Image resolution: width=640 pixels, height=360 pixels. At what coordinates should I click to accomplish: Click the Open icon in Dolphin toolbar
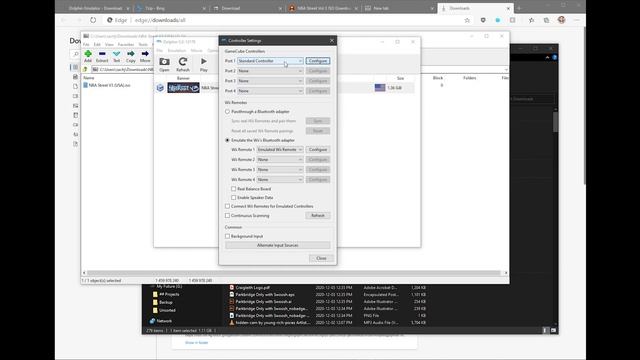[x=164, y=62]
